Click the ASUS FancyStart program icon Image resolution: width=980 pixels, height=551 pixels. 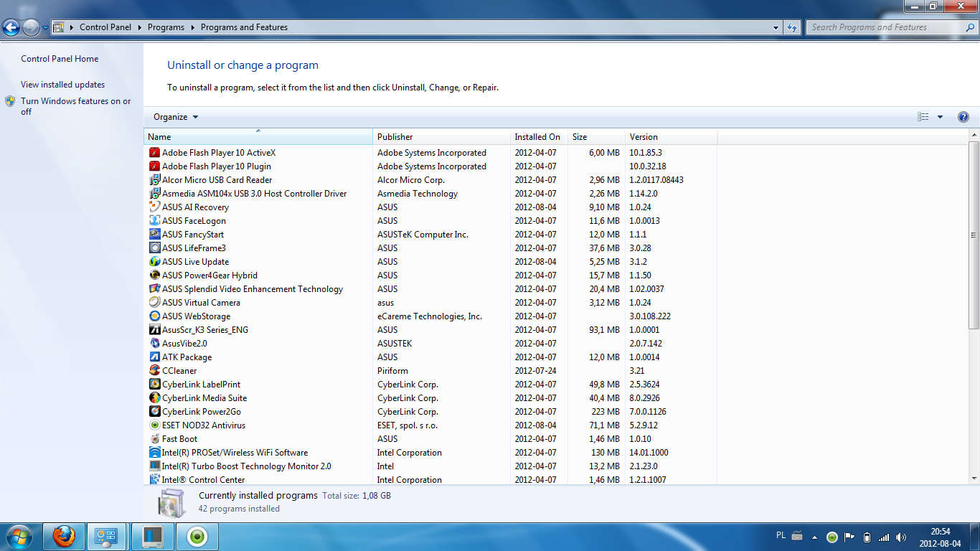coord(154,235)
